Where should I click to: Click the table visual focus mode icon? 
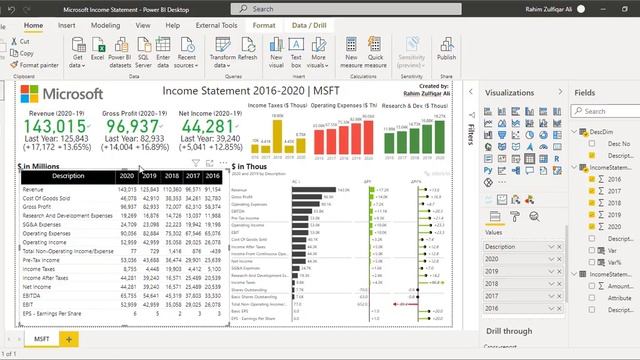tap(210, 163)
